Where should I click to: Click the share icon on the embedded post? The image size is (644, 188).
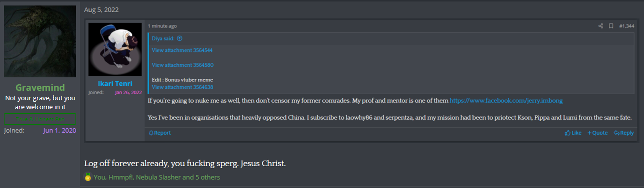click(x=600, y=26)
